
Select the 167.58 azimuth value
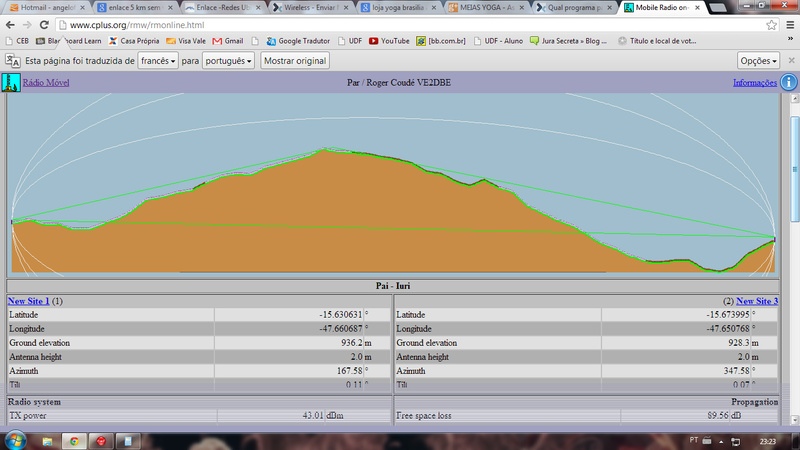(349, 371)
